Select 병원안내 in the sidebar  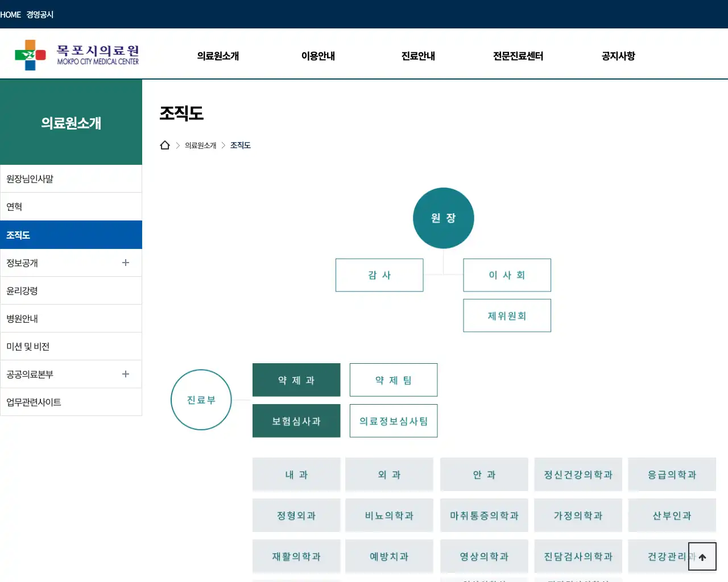coord(22,318)
